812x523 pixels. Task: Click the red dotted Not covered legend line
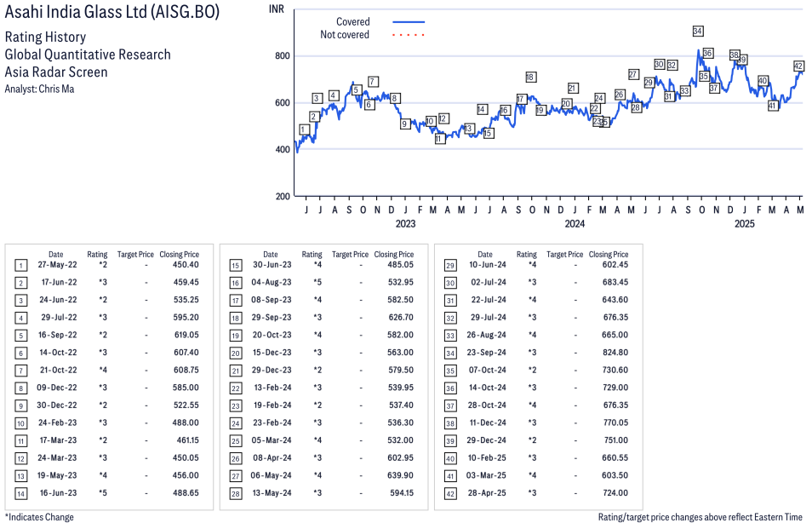click(409, 35)
